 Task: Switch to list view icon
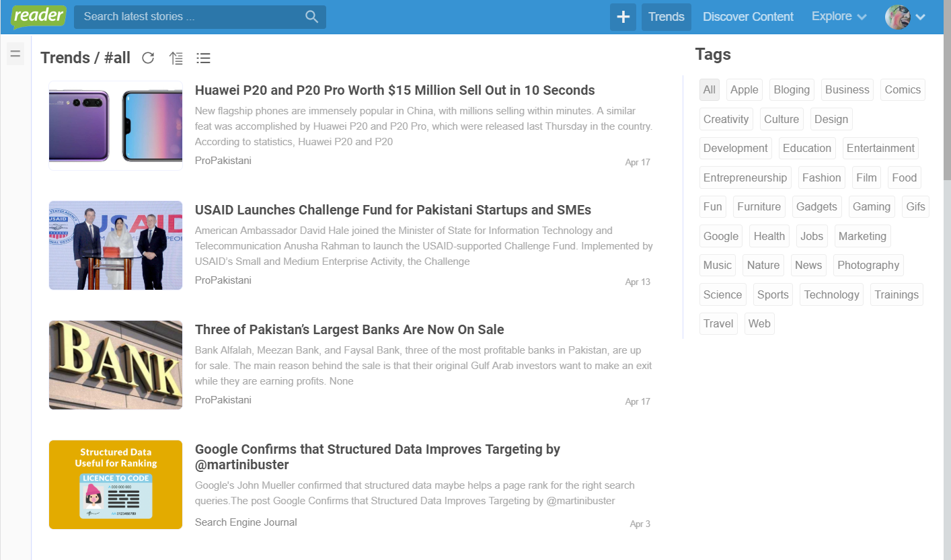tap(204, 58)
